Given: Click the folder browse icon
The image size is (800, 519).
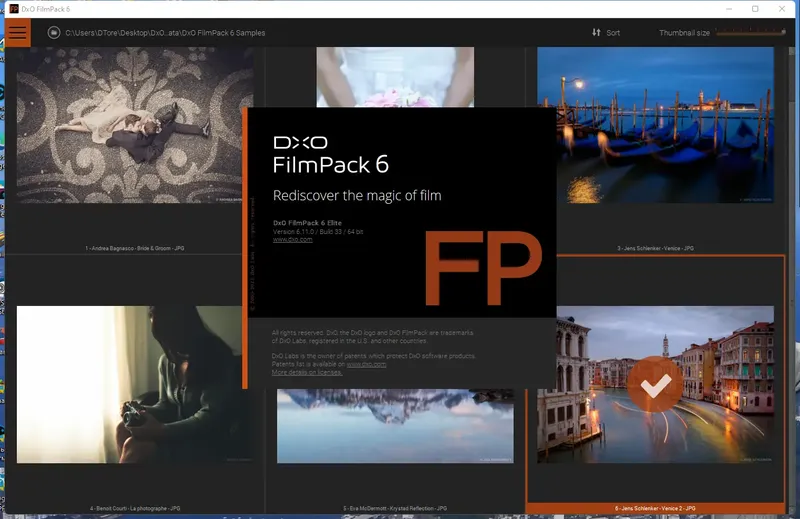Looking at the screenshot, I should [54, 33].
